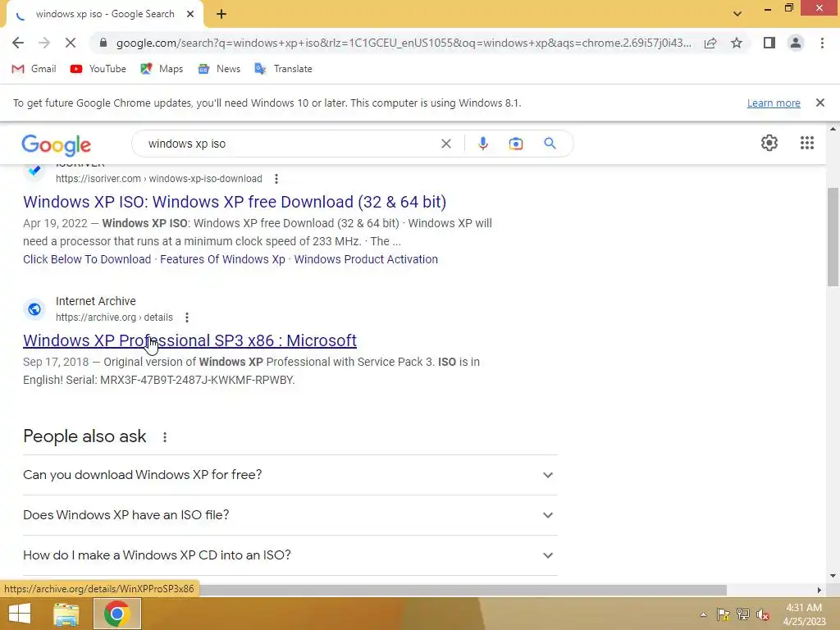
Task: Close the windows xp iso tab
Action: point(190,14)
